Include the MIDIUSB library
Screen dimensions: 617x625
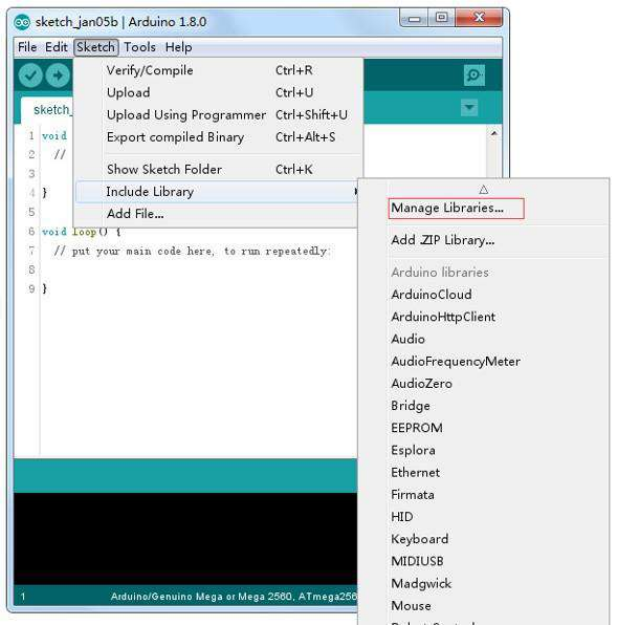[x=417, y=562]
